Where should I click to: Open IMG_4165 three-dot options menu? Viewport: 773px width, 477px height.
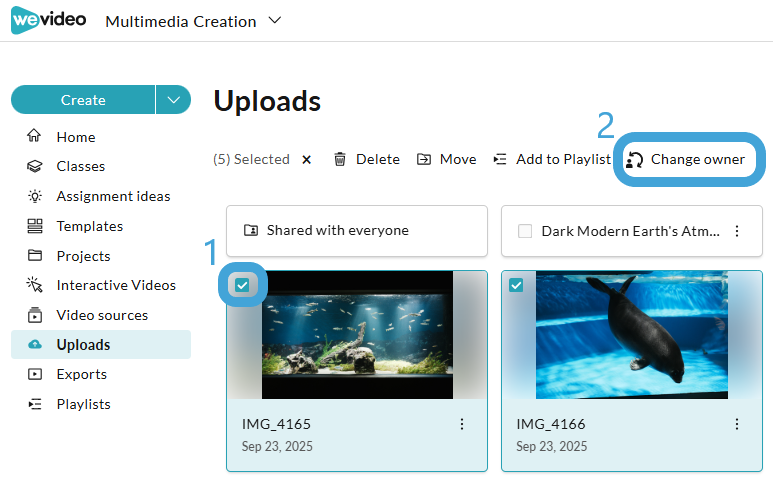pyautogui.click(x=462, y=424)
